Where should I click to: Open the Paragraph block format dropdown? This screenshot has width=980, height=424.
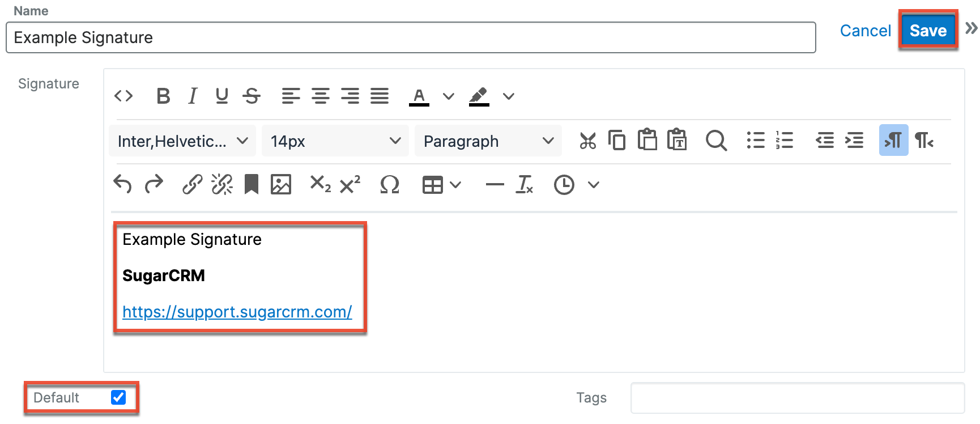[x=488, y=141]
